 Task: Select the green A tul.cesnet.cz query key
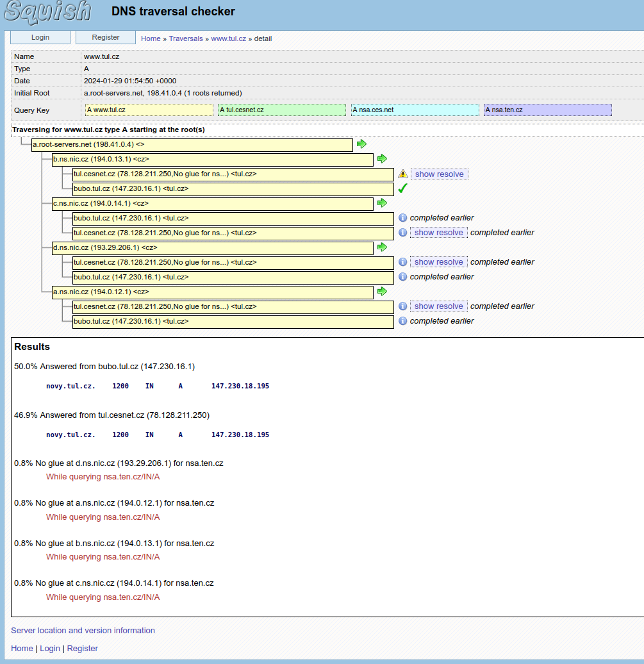[x=281, y=110]
